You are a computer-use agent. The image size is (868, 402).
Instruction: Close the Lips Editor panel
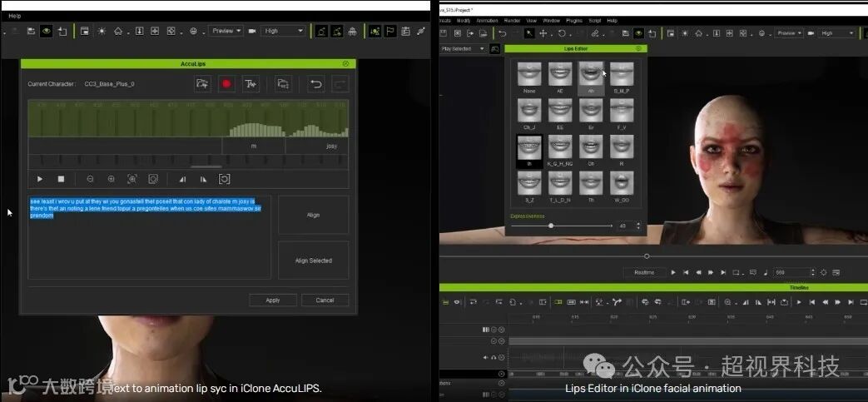click(638, 49)
